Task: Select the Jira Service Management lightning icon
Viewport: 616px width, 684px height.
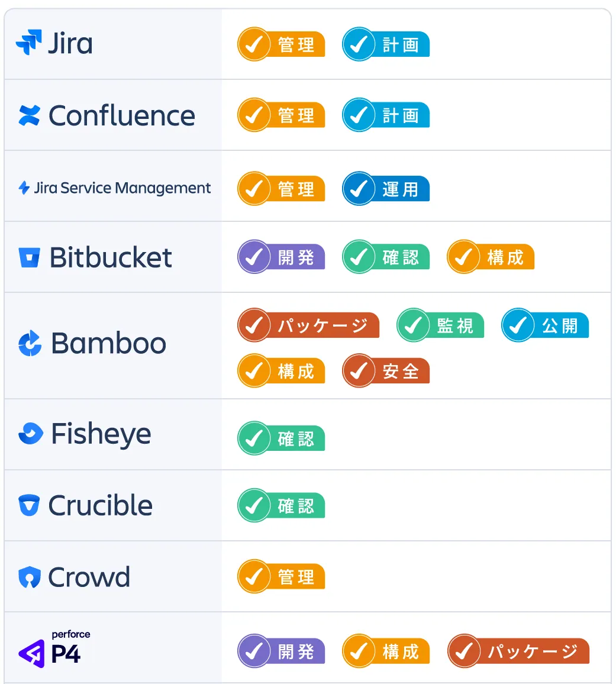Action: 24,188
